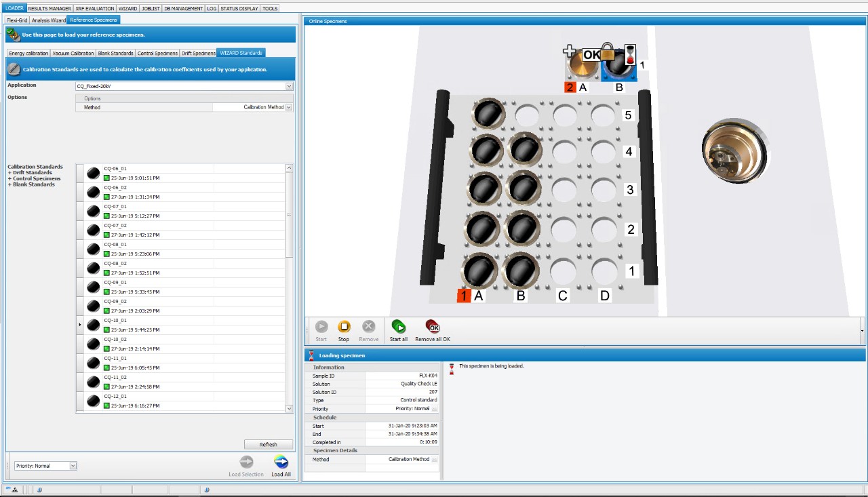Click the Load All arrow icon
Viewport: 868px width, 497px height.
[x=281, y=462]
